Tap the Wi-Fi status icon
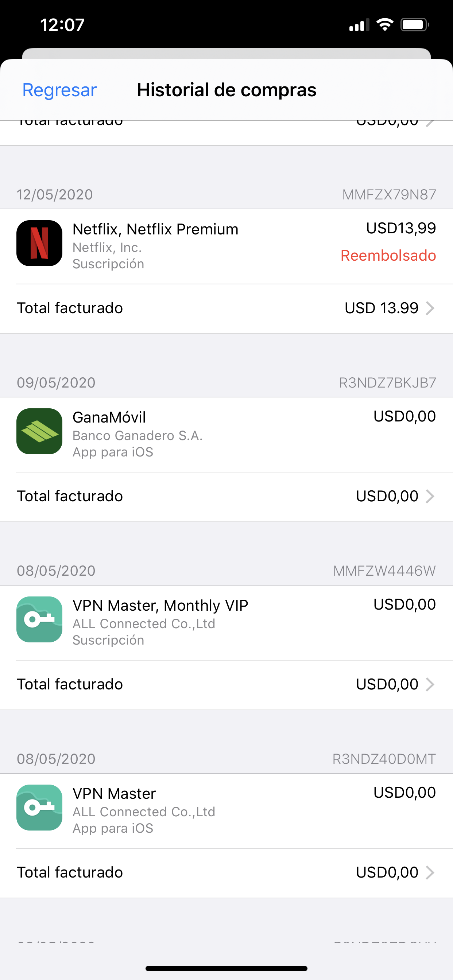The image size is (453, 980). click(x=385, y=25)
